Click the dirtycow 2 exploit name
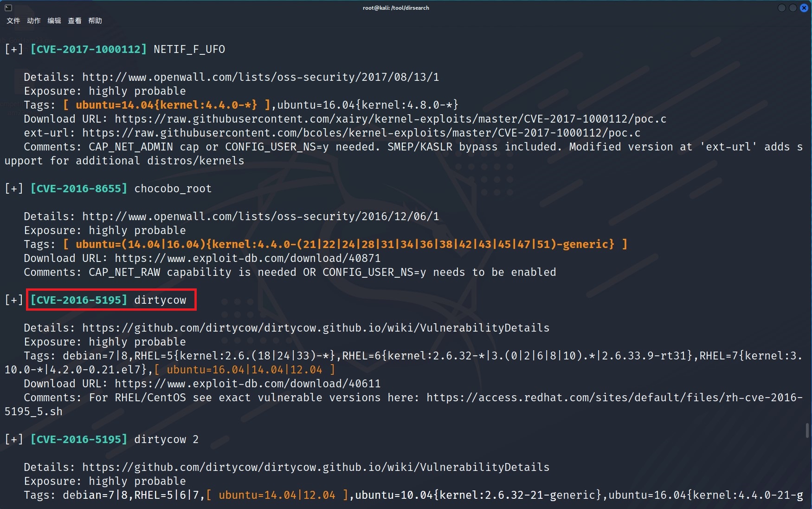The width and height of the screenshot is (812, 509). (167, 439)
